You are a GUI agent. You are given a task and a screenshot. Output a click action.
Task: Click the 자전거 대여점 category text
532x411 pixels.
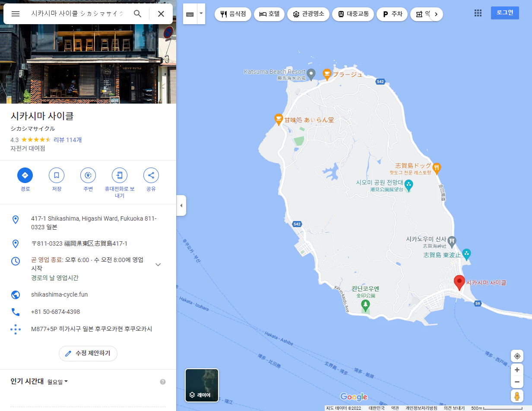28,149
